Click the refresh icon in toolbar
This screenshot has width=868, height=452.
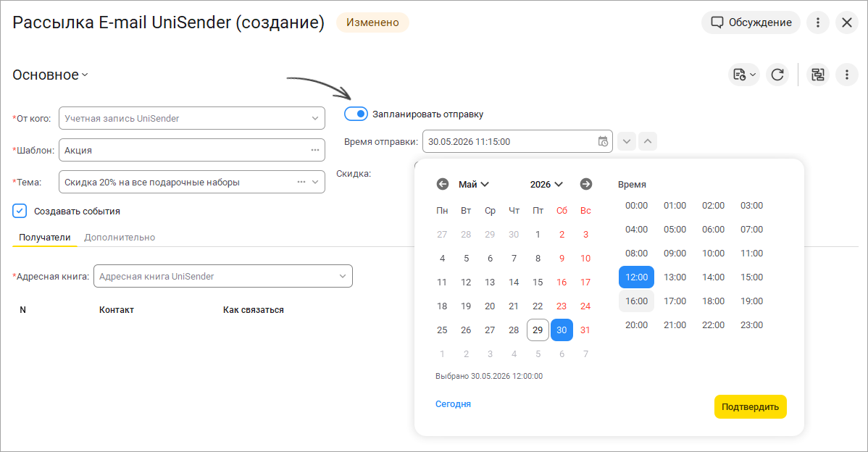(777, 75)
